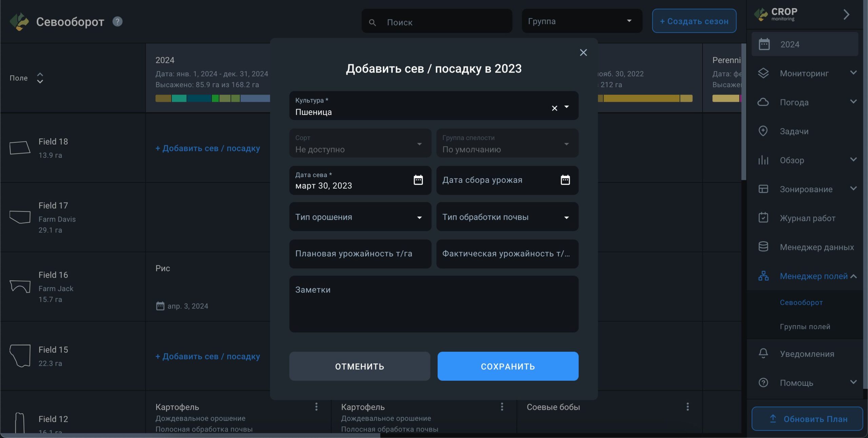Open Менеджер данных menu item

pyautogui.click(x=816, y=247)
